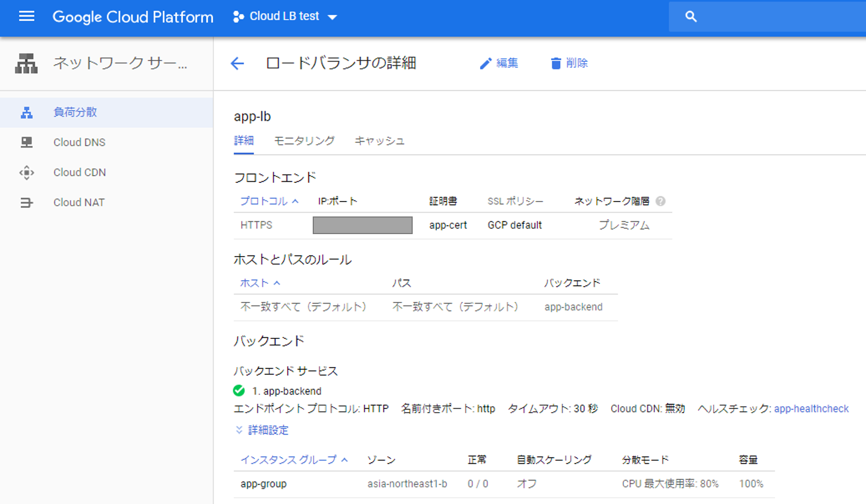Switch to the 詳細 tab
This screenshot has height=504, width=866.
[244, 141]
